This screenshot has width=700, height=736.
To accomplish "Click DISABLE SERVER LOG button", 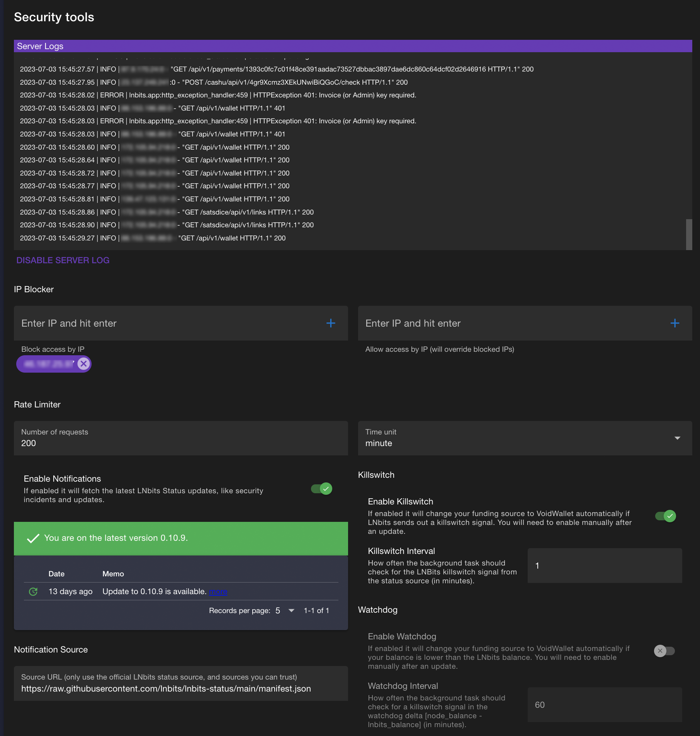I will tap(63, 261).
